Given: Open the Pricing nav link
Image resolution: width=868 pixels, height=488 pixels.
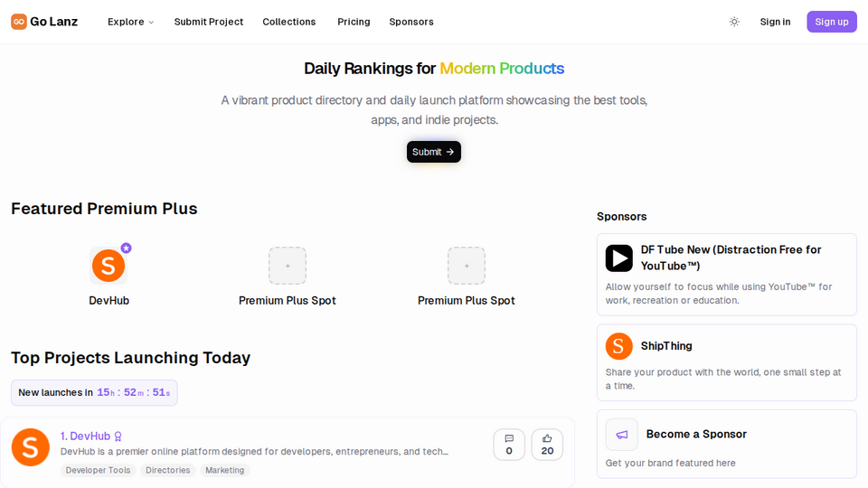Looking at the screenshot, I should click(354, 22).
